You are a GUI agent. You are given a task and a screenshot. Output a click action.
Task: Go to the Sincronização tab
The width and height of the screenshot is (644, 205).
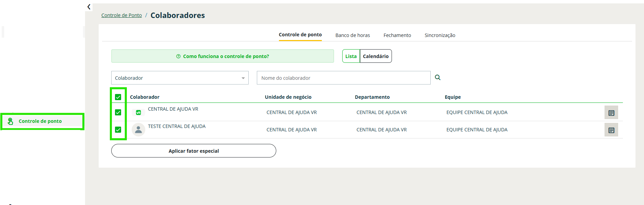(440, 35)
